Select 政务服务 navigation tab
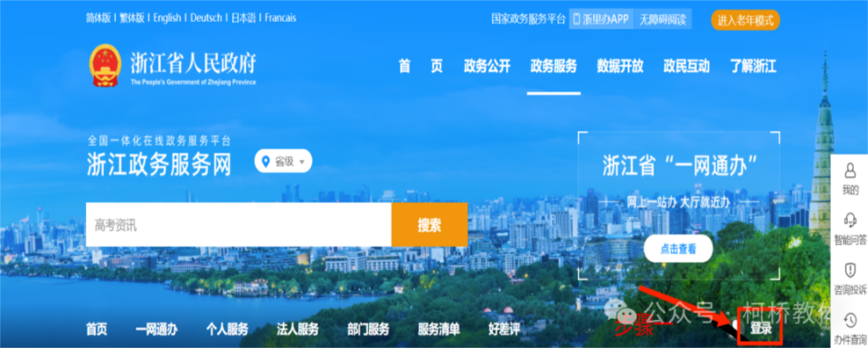 553,66
